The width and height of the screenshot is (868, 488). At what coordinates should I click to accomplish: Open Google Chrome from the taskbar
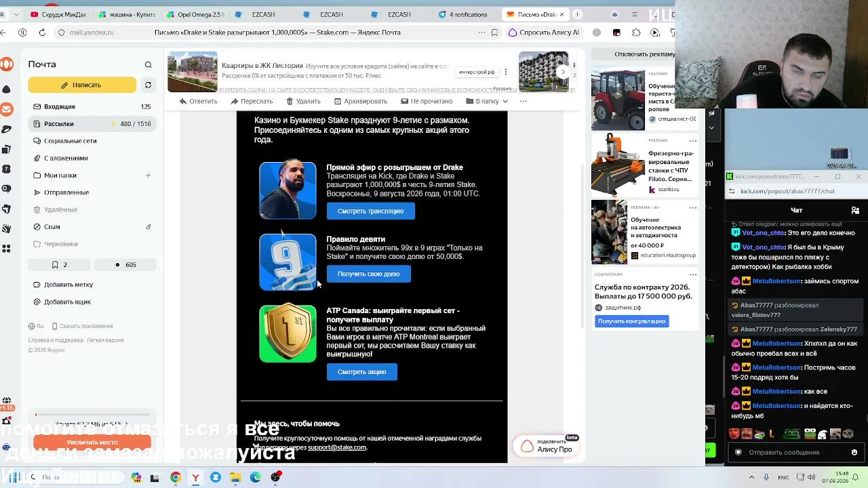click(176, 478)
